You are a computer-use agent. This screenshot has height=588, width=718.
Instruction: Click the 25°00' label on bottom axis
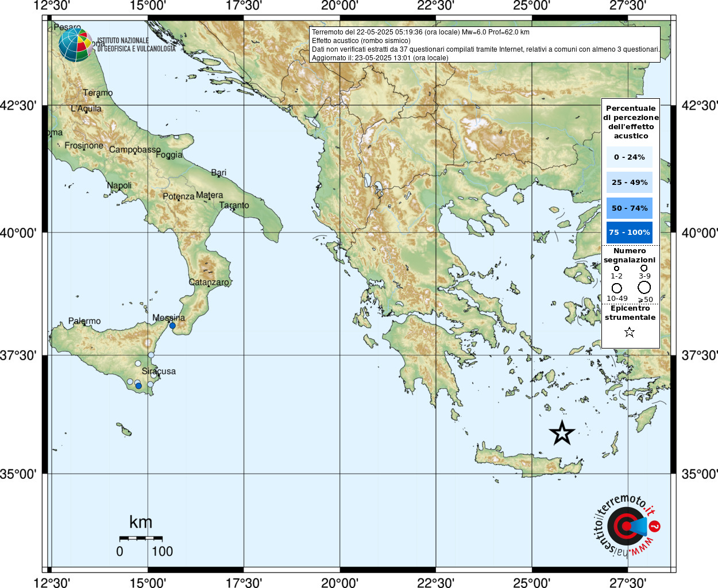coord(531,583)
